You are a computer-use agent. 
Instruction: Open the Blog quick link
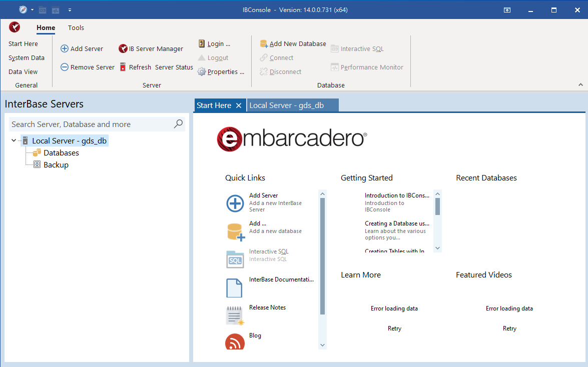tap(255, 335)
